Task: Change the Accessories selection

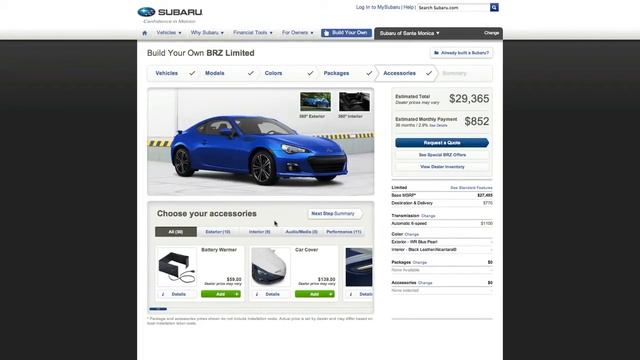Action: click(425, 283)
